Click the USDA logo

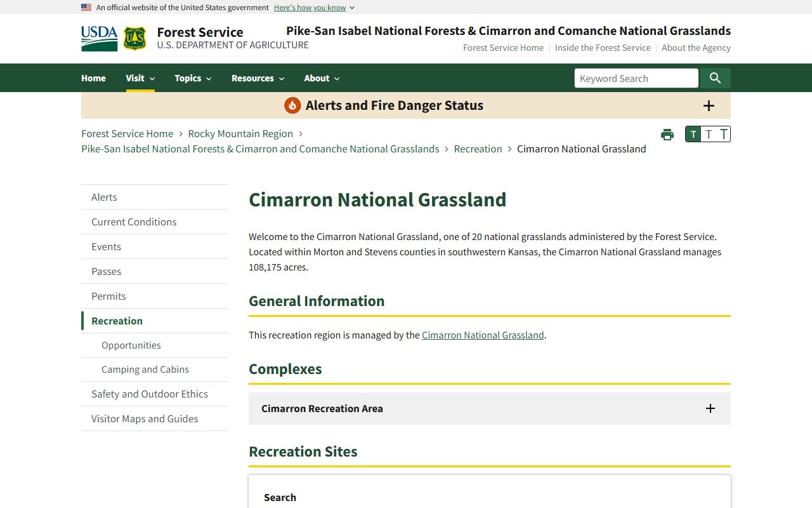point(100,39)
